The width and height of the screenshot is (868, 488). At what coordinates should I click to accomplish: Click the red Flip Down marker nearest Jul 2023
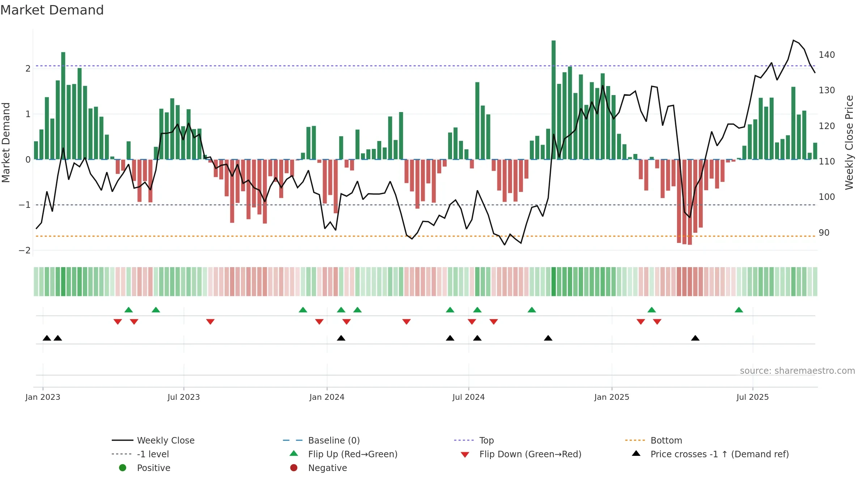[x=210, y=322]
